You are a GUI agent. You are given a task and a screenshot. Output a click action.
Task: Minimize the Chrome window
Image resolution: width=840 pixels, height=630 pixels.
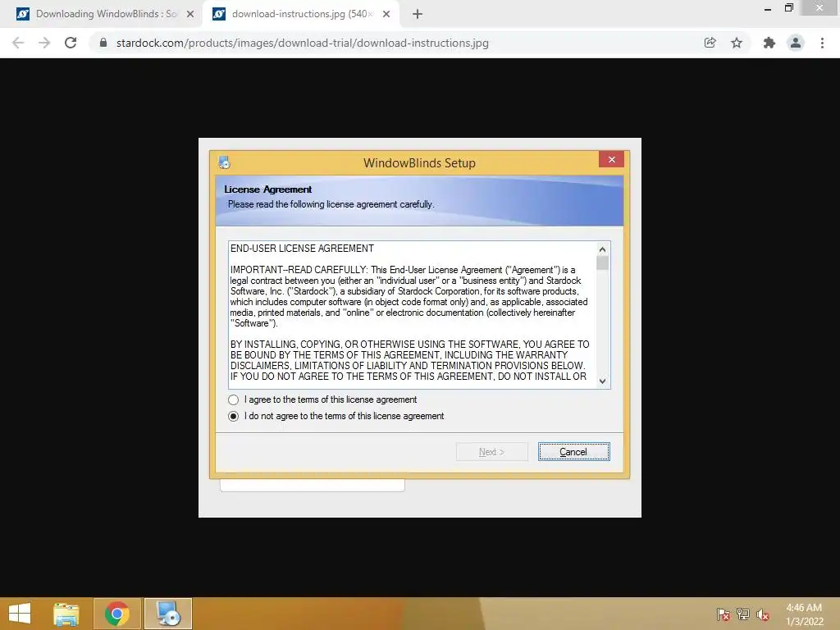click(x=768, y=8)
